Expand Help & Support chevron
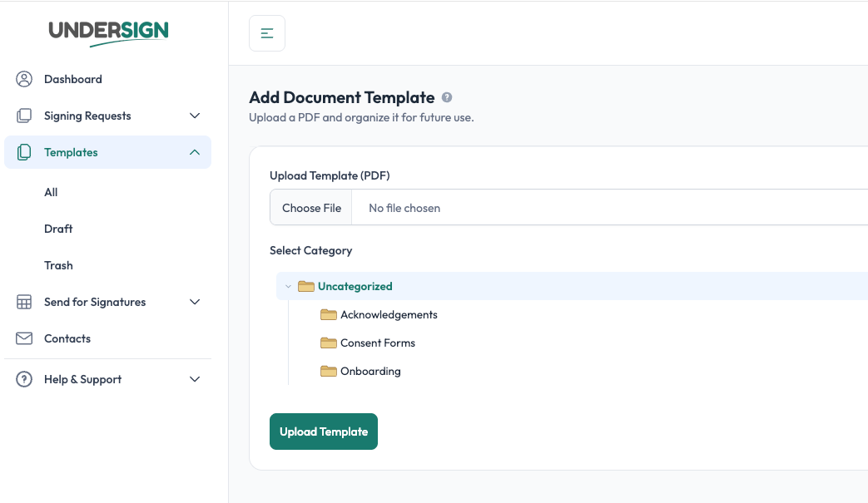 [x=195, y=379]
